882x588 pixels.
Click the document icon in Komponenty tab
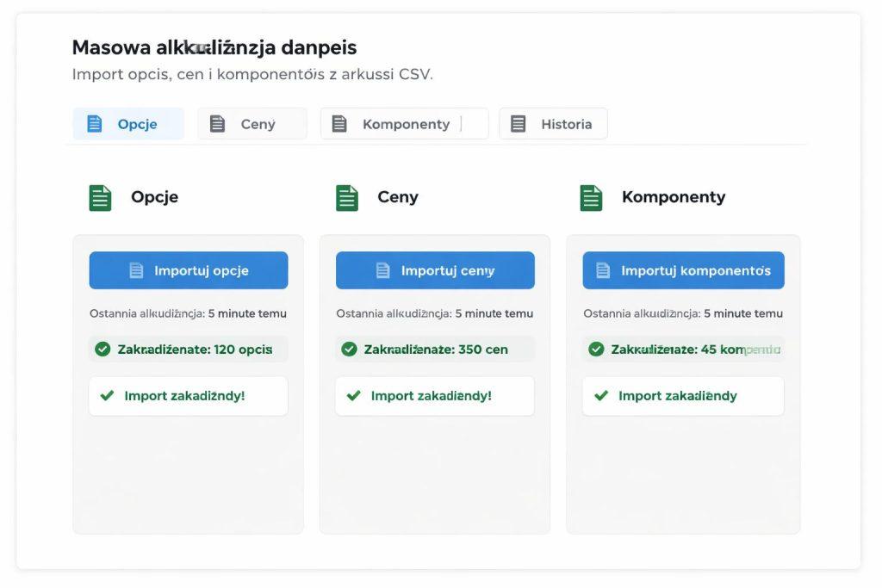(339, 124)
